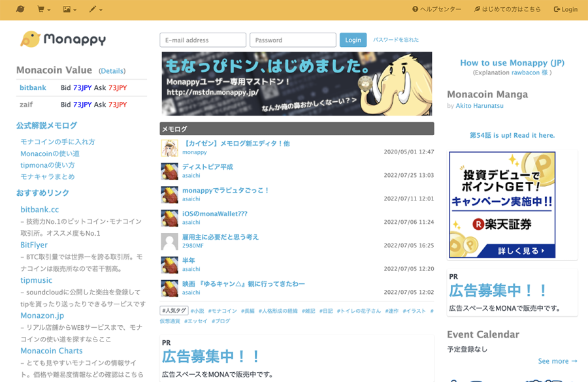Image resolution: width=588 pixels, height=382 pixels.
Task: Open tipmonaの使い方 guide link
Action: click(x=47, y=165)
